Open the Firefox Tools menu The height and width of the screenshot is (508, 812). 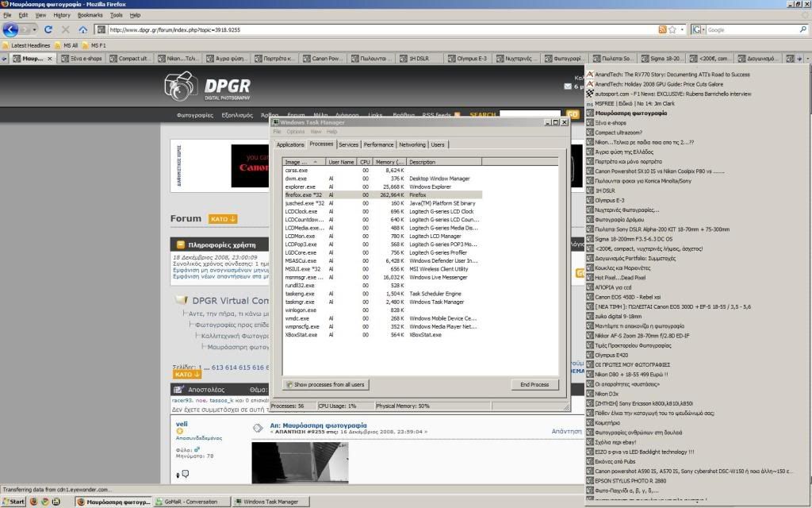(116, 15)
